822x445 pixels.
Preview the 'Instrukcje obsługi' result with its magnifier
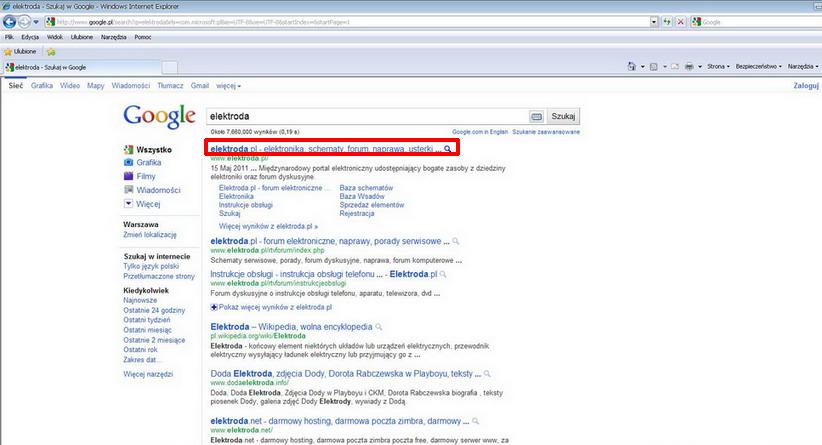[x=443, y=274]
